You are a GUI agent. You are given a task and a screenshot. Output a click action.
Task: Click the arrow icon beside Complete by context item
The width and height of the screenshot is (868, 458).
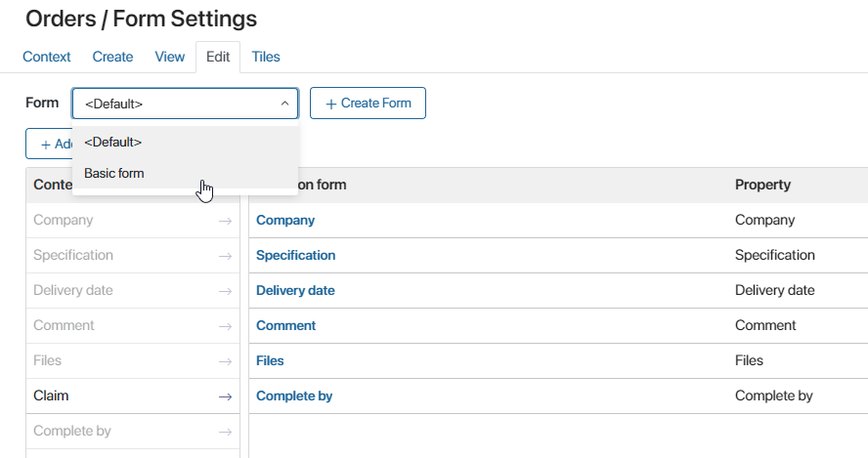(225, 432)
